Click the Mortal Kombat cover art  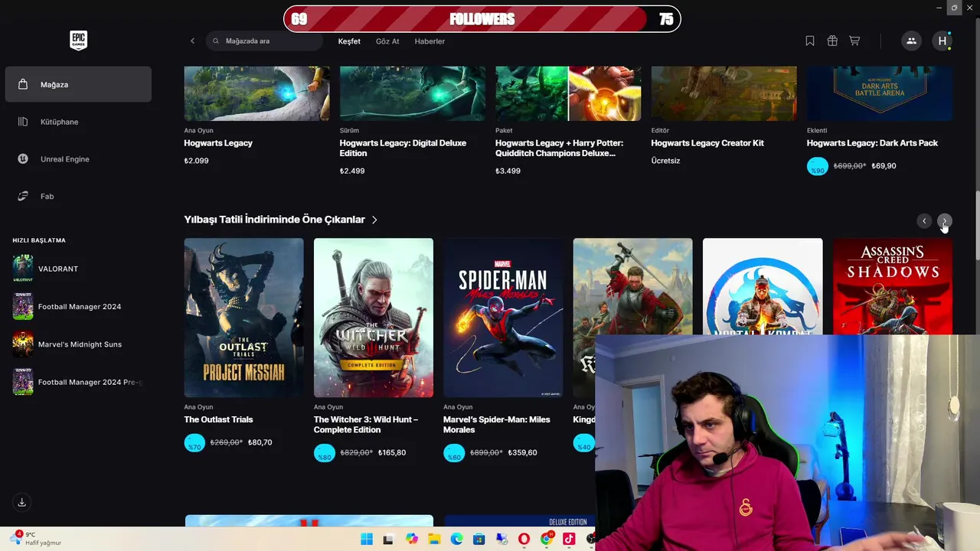click(763, 286)
